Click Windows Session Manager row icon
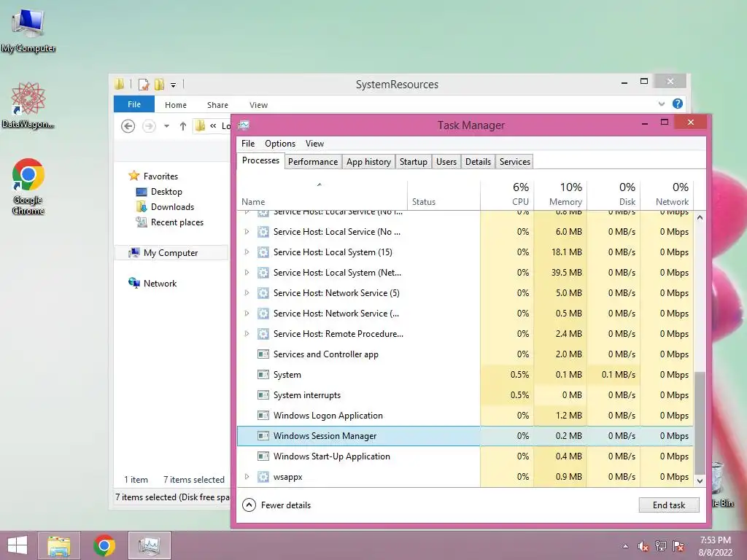This screenshot has width=747, height=560. 263,436
